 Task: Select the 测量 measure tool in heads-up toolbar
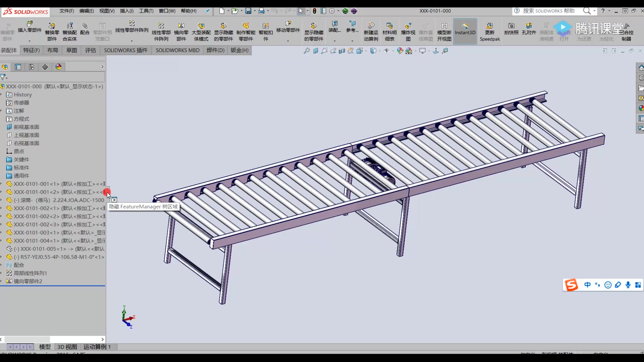pyautogui.click(x=445, y=51)
